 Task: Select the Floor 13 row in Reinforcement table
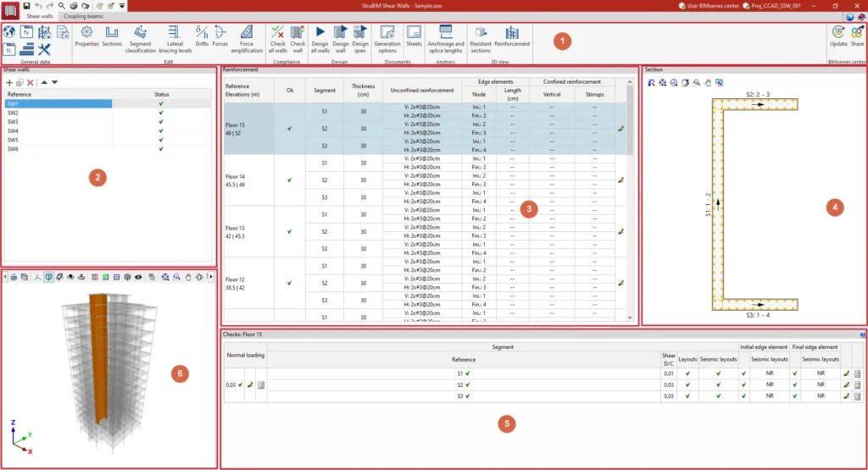425,232
